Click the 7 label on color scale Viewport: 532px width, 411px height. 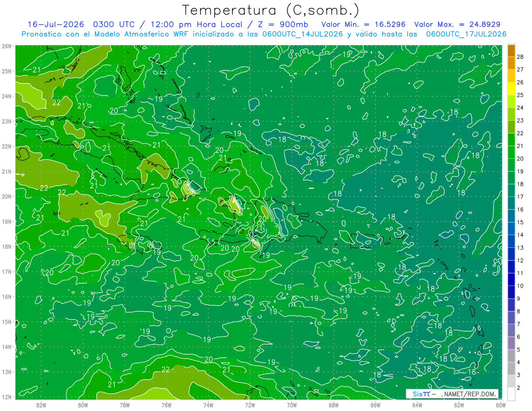[x=519, y=324]
